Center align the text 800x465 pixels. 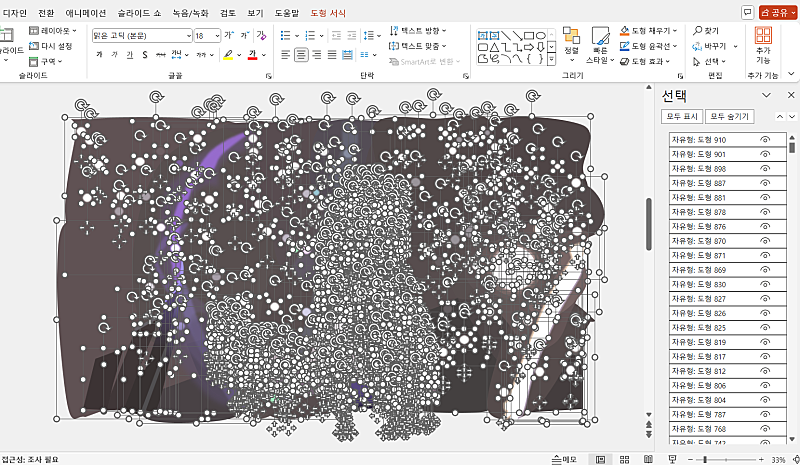pyautogui.click(x=301, y=54)
